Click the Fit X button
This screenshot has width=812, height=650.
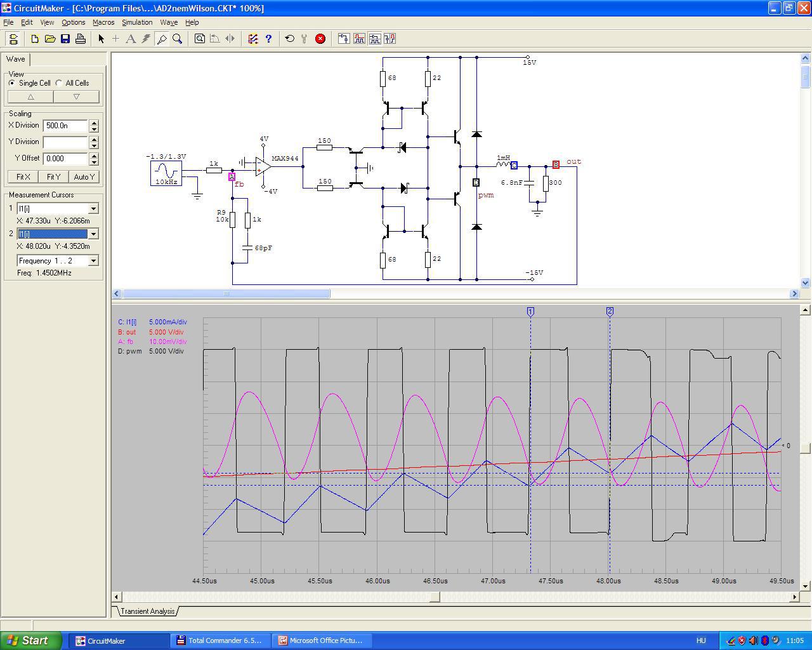click(23, 177)
